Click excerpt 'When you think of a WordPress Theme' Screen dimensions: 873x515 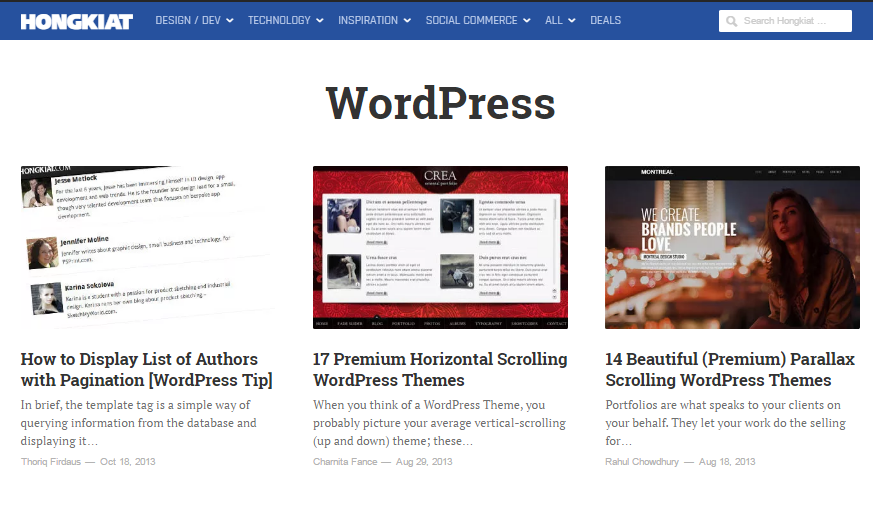coord(439,423)
